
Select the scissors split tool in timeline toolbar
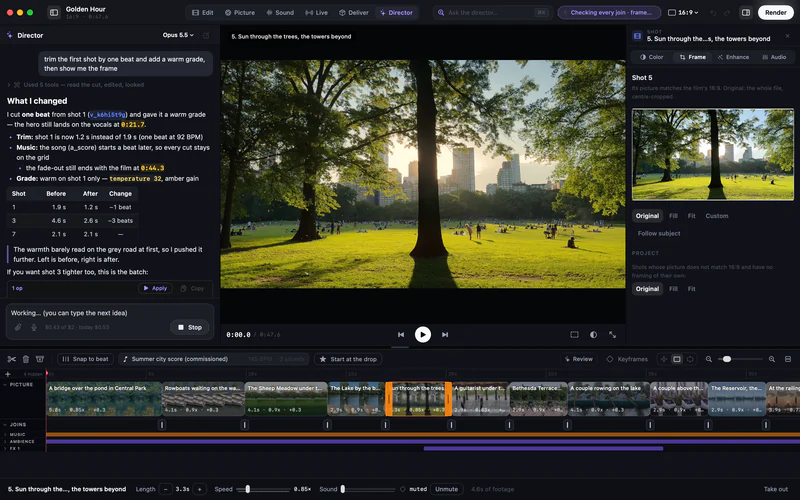[x=12, y=359]
